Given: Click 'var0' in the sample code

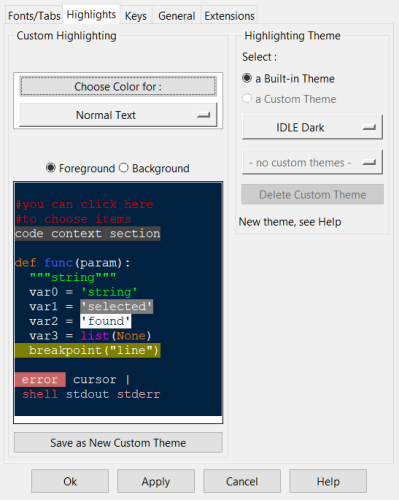Looking at the screenshot, I should [x=44, y=292].
